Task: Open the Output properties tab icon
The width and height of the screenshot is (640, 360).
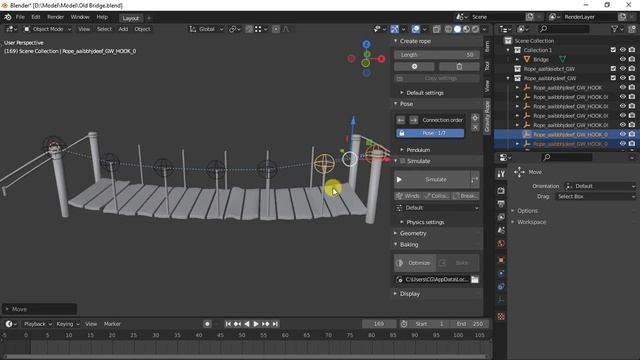Action: coord(501,204)
